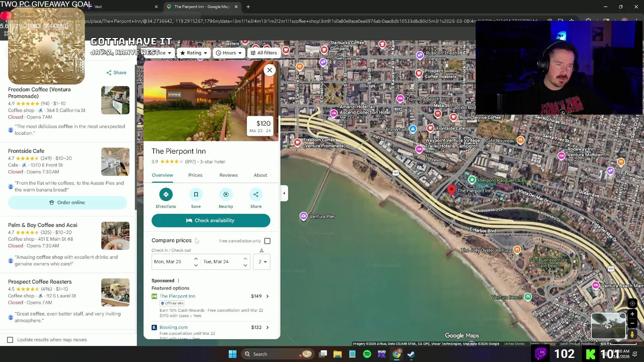Viewport: 644px width, 362px height.
Task: Close The Pierpont Inn details panel
Action: point(270,70)
